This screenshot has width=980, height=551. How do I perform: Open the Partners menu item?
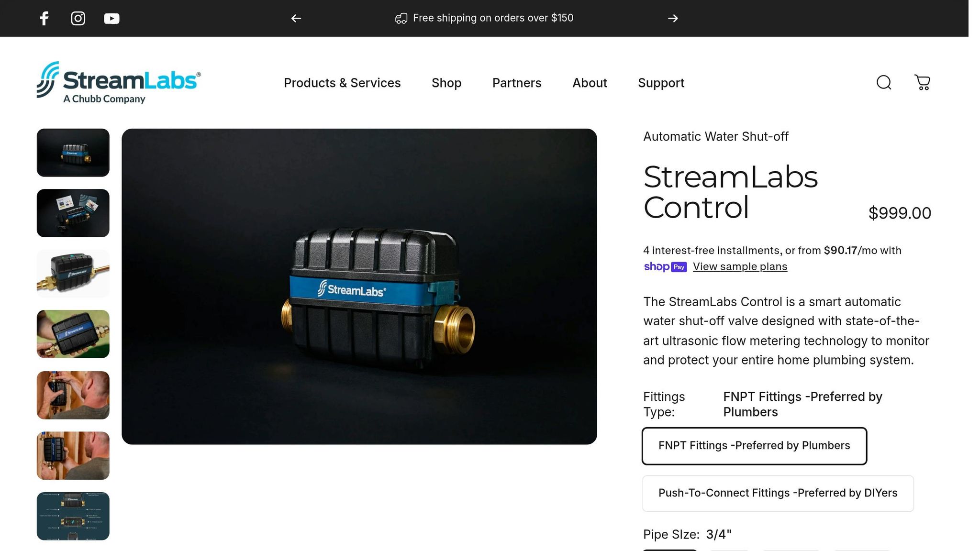point(517,83)
